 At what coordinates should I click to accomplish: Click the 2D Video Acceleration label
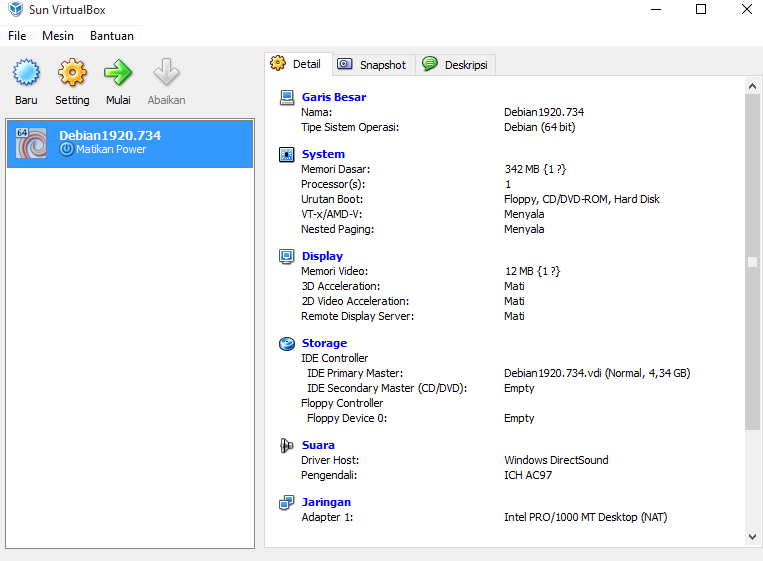[355, 302]
